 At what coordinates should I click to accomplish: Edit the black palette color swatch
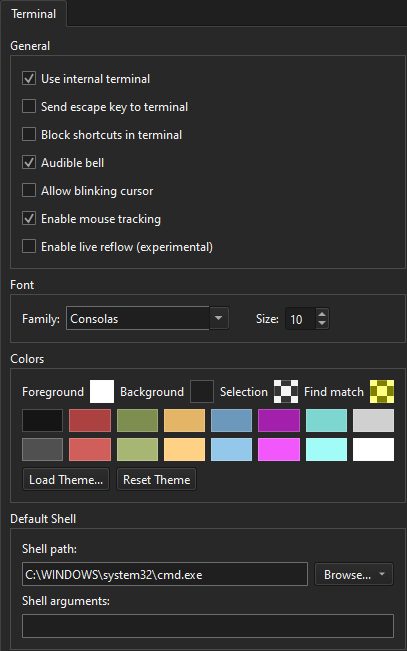coord(42,421)
